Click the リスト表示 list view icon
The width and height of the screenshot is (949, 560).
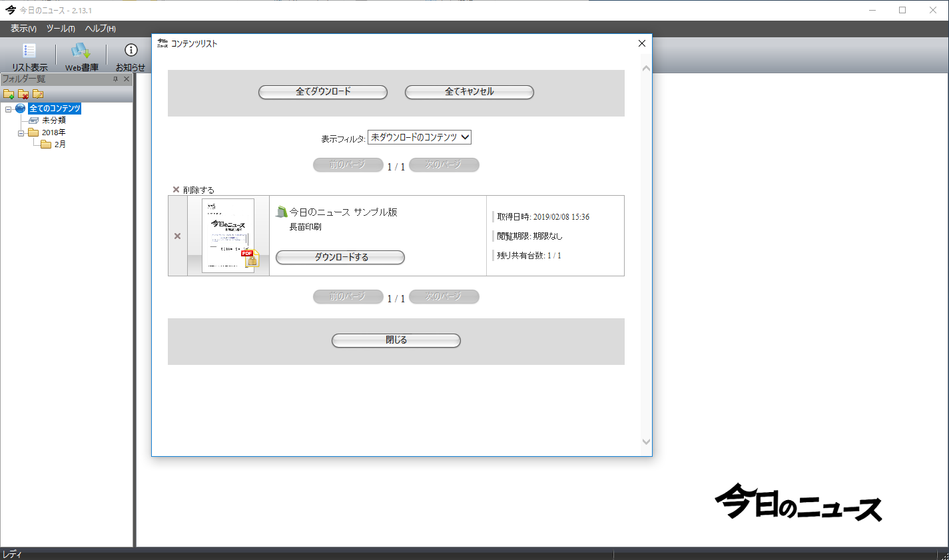tap(29, 51)
